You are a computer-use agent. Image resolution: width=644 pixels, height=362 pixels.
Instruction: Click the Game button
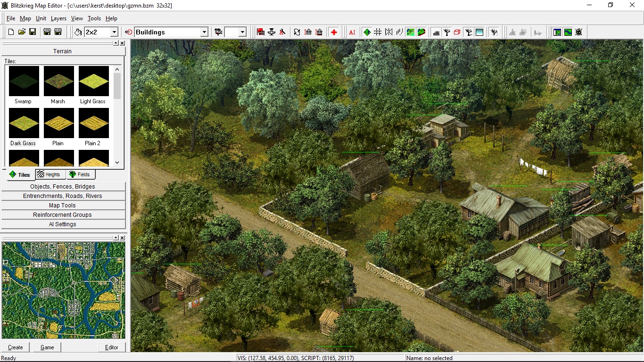[47, 347]
